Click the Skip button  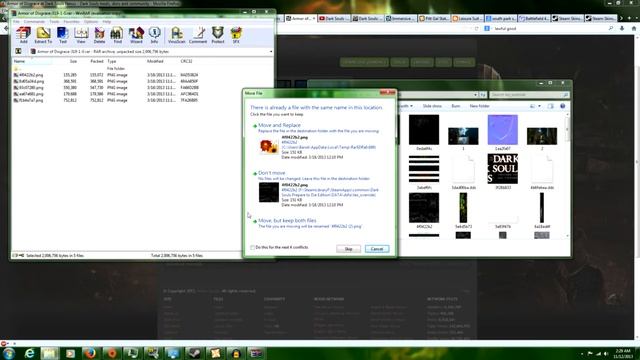[x=348, y=249]
